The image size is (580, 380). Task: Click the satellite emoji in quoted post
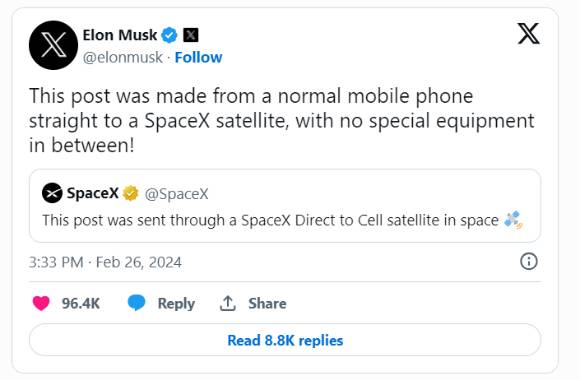tap(513, 220)
